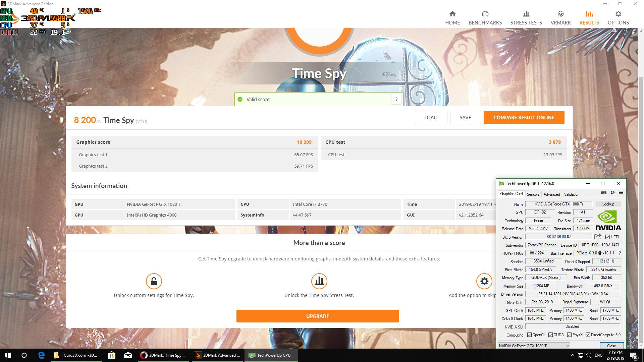Open Stress Tests section
The height and width of the screenshot is (362, 644).
click(x=526, y=18)
